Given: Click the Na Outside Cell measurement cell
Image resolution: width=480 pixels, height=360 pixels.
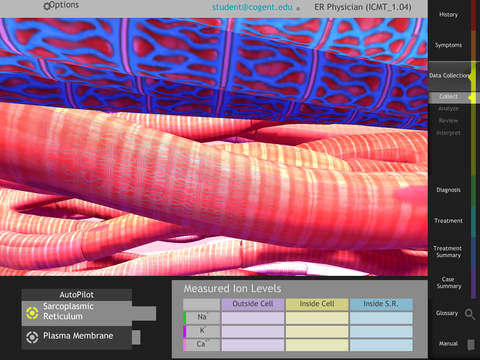Looking at the screenshot, I should [253, 318].
